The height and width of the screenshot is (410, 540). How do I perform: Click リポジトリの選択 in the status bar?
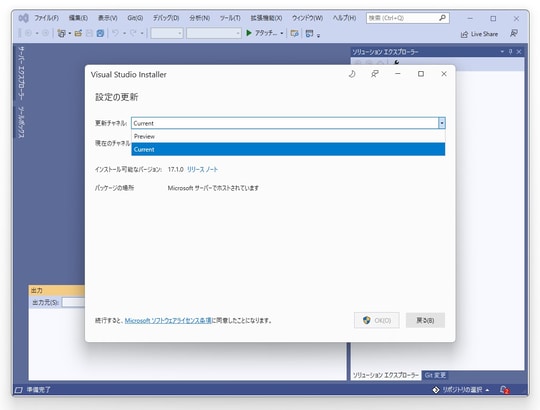pyautogui.click(x=461, y=390)
